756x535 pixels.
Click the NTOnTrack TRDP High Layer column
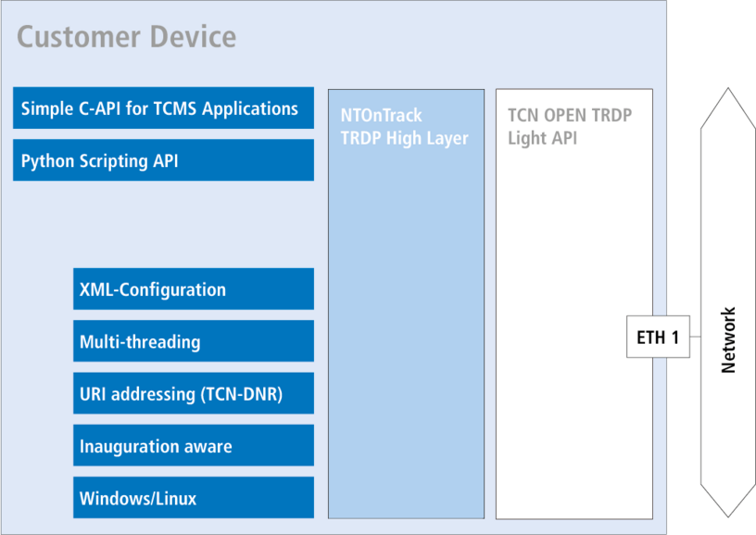pyautogui.click(x=406, y=304)
